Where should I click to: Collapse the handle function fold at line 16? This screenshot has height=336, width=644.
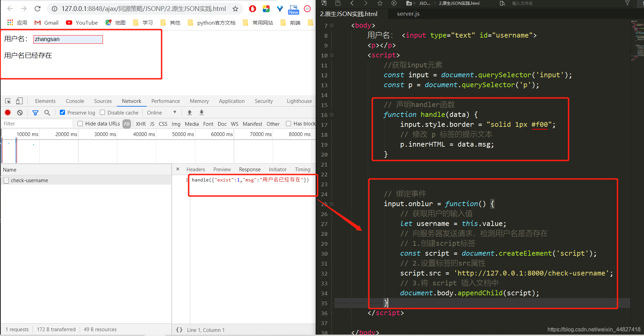332,115
